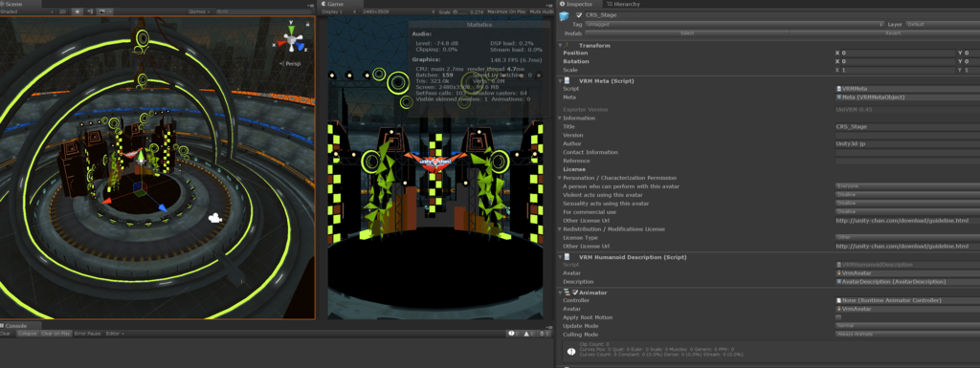Collapse the VRM Humanoid Description component

[x=559, y=256]
